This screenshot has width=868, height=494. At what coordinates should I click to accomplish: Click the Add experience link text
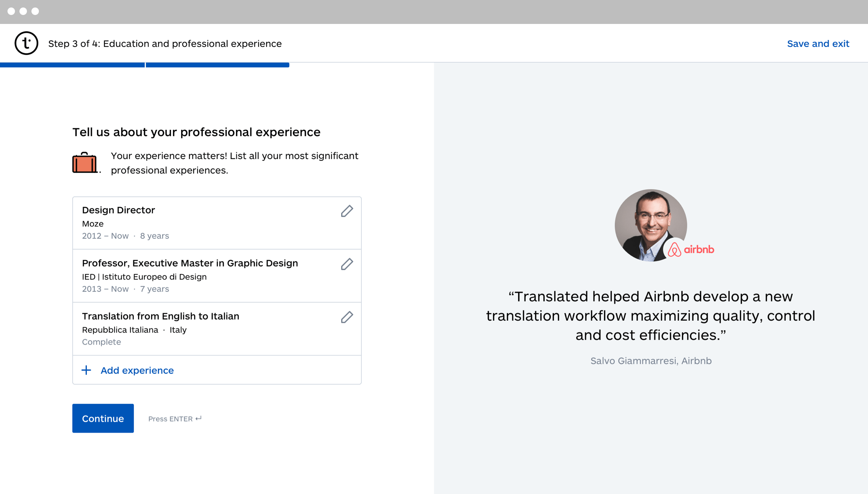tap(137, 370)
